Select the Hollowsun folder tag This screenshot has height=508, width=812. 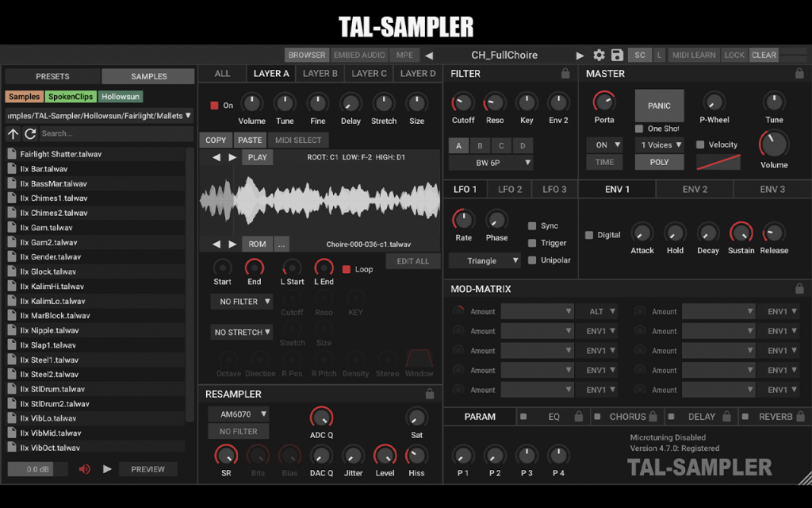pos(121,96)
